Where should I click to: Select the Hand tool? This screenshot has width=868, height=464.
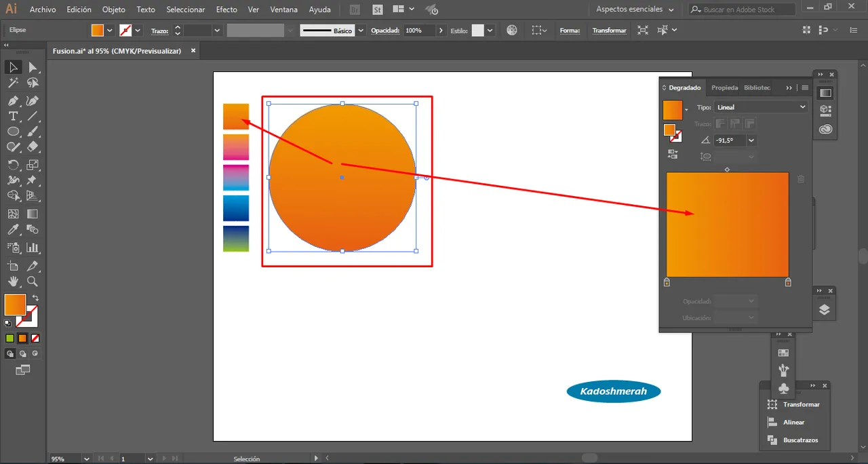[13, 282]
